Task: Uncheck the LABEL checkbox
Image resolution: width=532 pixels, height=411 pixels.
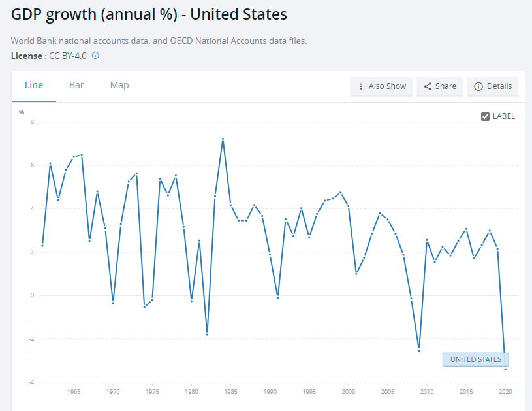Action: coord(485,116)
